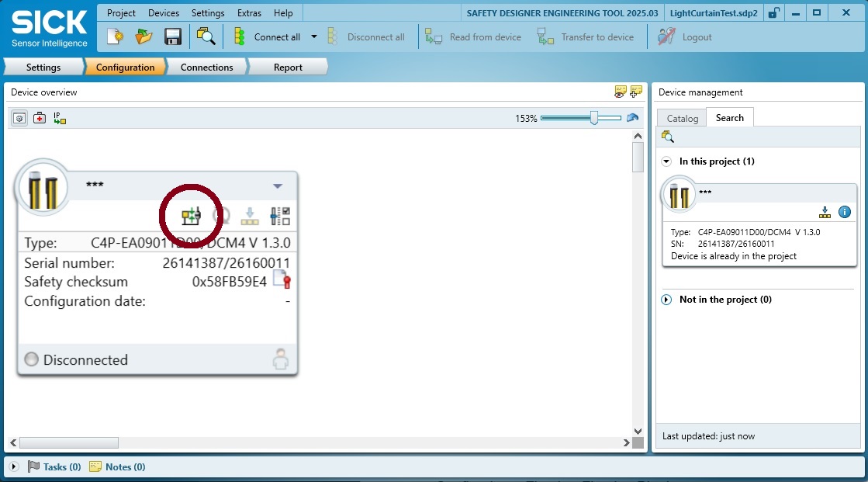Expand the Not in the project (0) section
Image resolution: width=868 pixels, height=482 pixels.
pyautogui.click(x=666, y=299)
